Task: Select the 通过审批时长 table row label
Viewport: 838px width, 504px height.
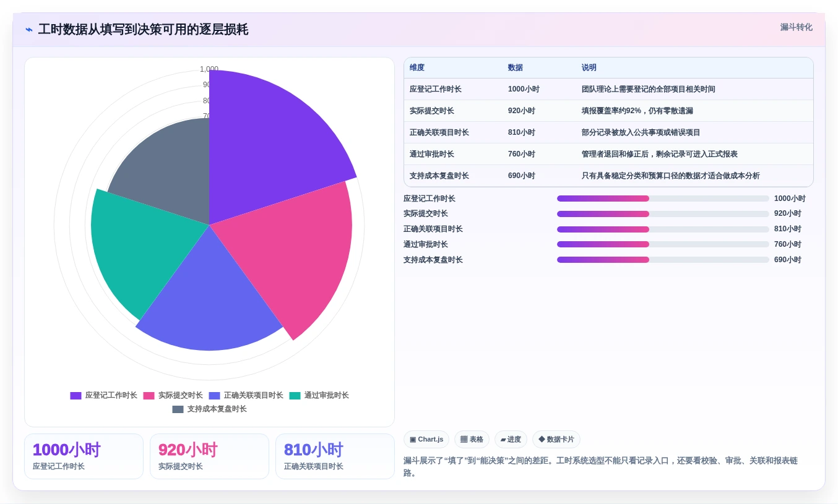Action: (x=432, y=154)
